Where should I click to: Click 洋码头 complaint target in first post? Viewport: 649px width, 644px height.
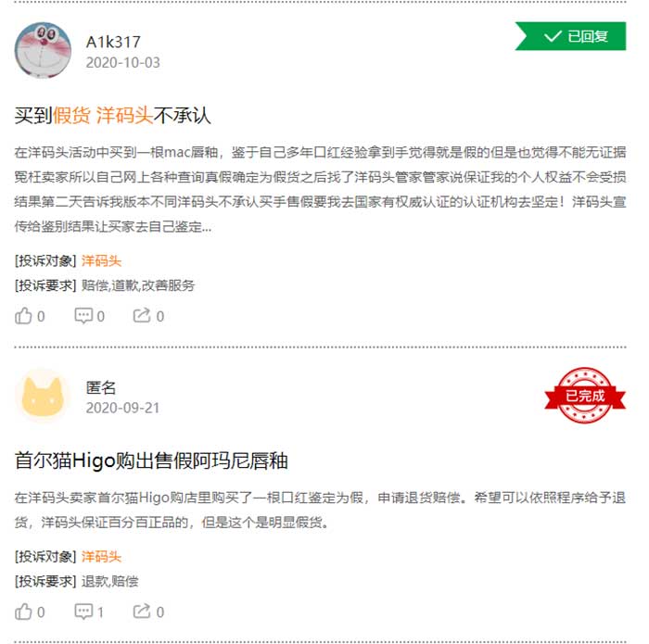[x=101, y=261]
